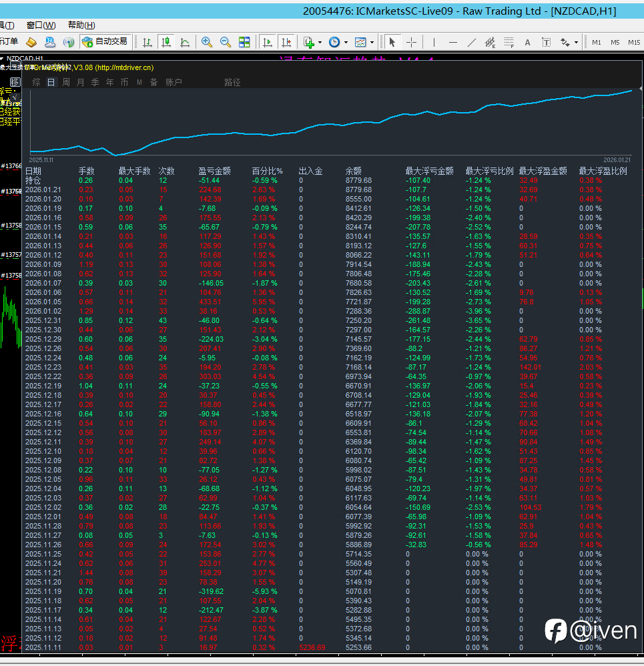Draw a horizontal line tool
This screenshot has height=666, width=644.
pyautogui.click(x=453, y=42)
